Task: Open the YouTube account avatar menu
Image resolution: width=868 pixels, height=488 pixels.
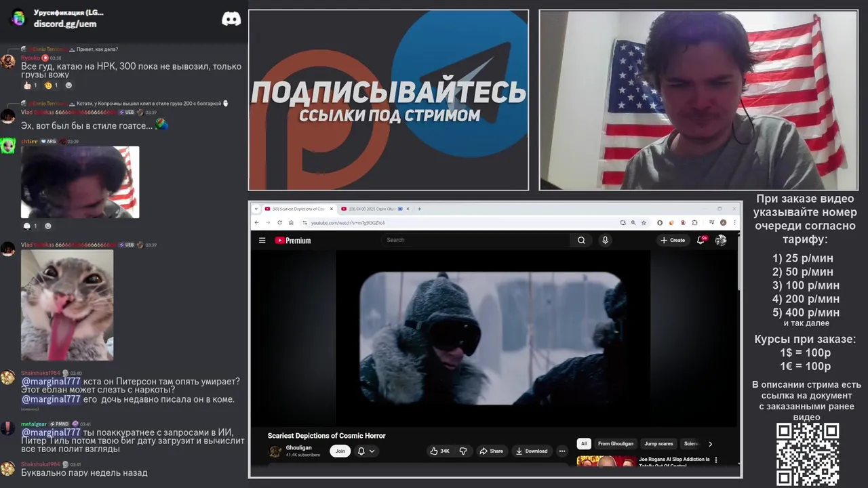Action: [x=721, y=240]
